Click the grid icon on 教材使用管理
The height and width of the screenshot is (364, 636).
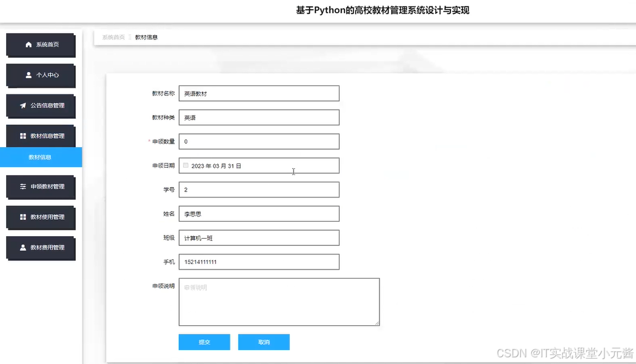point(24,217)
